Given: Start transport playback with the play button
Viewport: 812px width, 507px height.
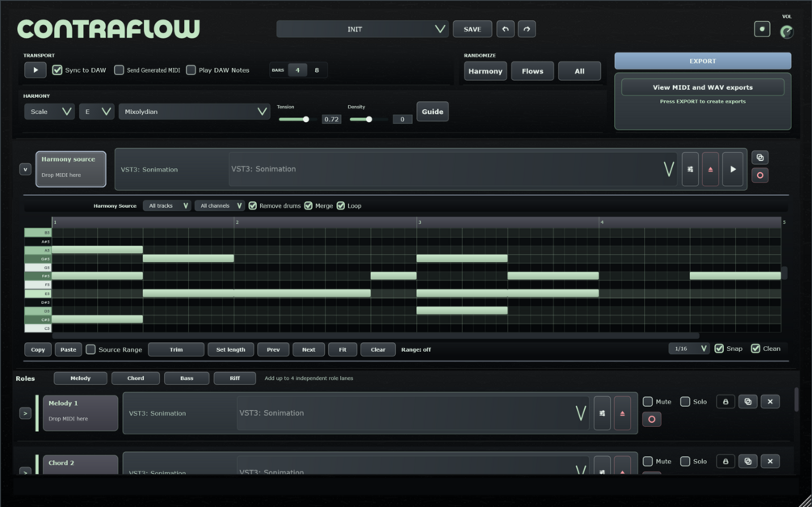Looking at the screenshot, I should 36,70.
